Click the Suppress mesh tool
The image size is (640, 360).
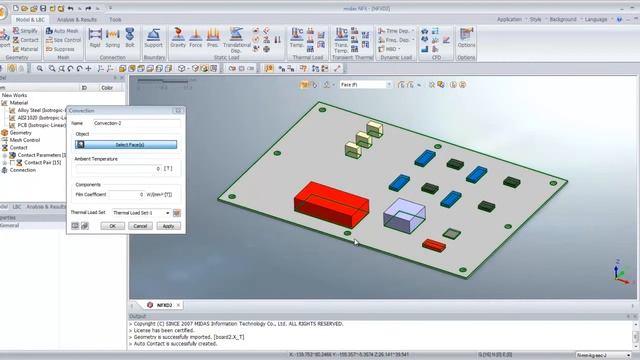click(60, 49)
